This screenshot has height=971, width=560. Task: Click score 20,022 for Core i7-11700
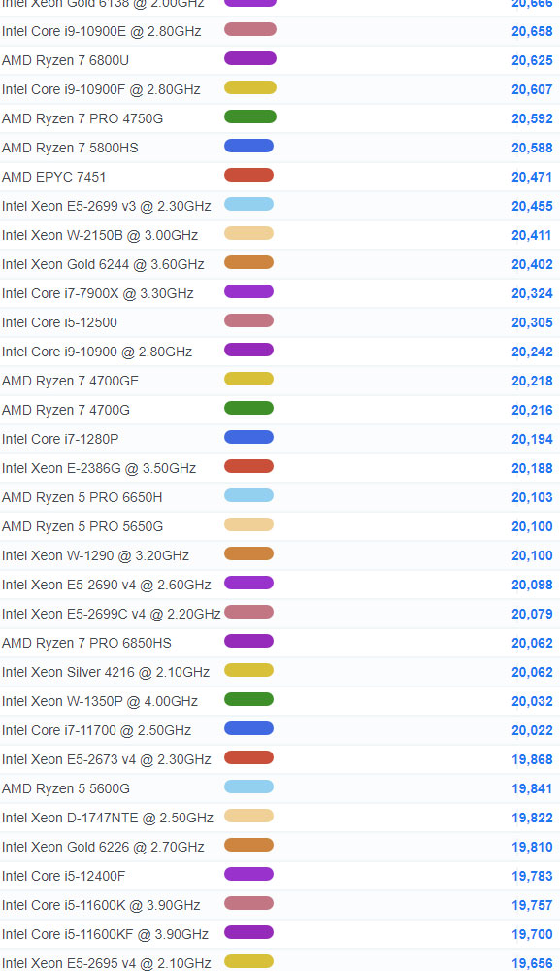[x=532, y=729]
